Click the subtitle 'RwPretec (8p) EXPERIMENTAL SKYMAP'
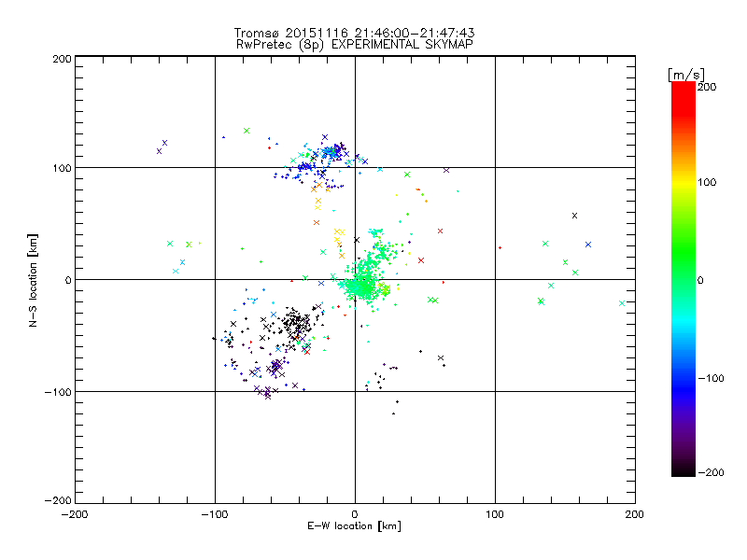 tap(355, 44)
